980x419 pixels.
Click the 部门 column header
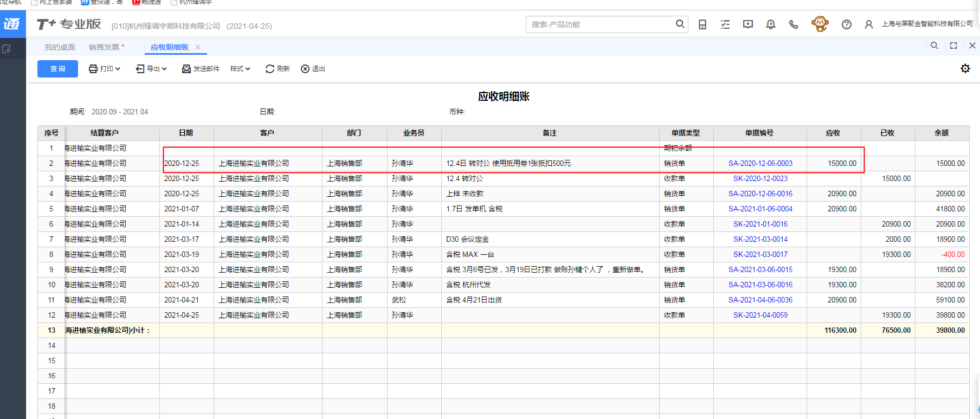(x=354, y=133)
